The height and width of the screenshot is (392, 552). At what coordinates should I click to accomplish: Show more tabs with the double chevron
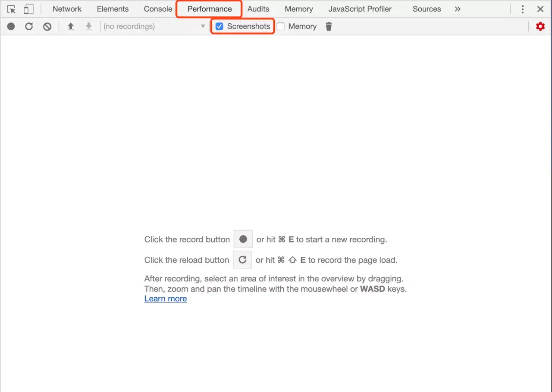coord(458,9)
